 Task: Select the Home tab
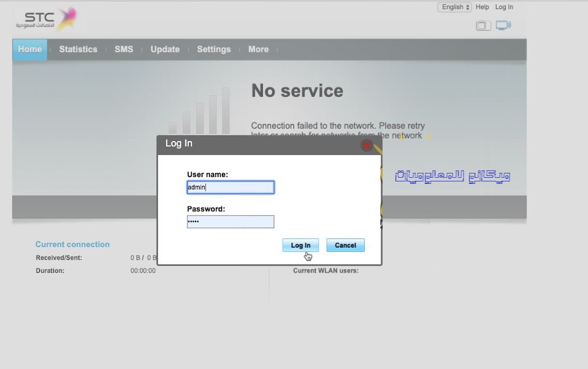[x=29, y=49]
